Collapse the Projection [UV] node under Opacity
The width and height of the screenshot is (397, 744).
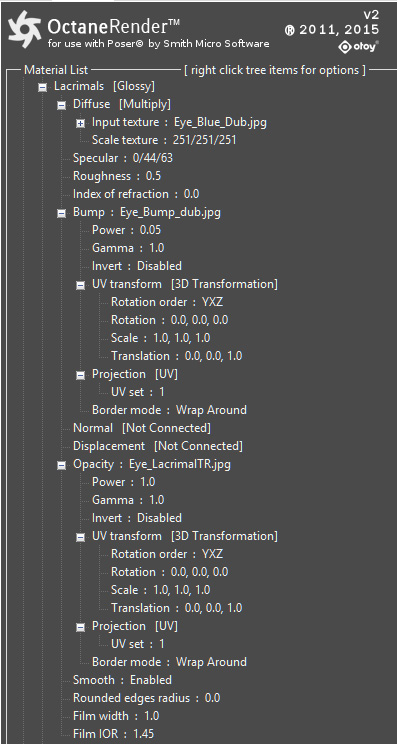(81, 627)
